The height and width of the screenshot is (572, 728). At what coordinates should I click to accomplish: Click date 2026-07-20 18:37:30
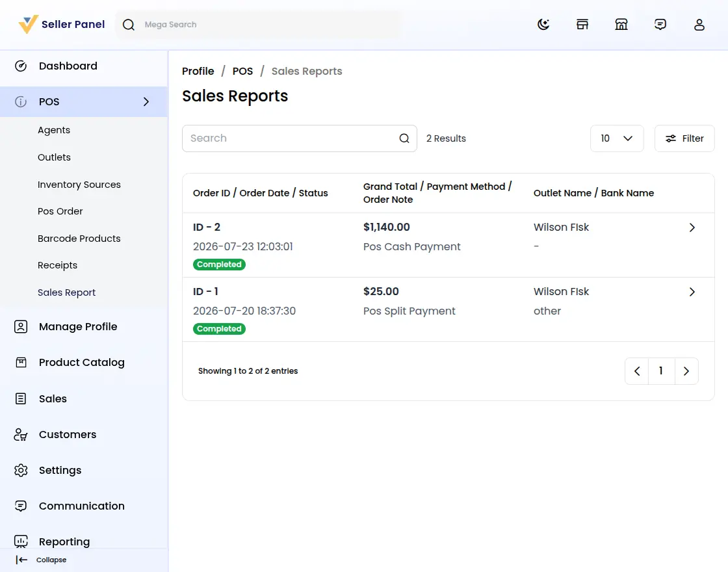[244, 311]
